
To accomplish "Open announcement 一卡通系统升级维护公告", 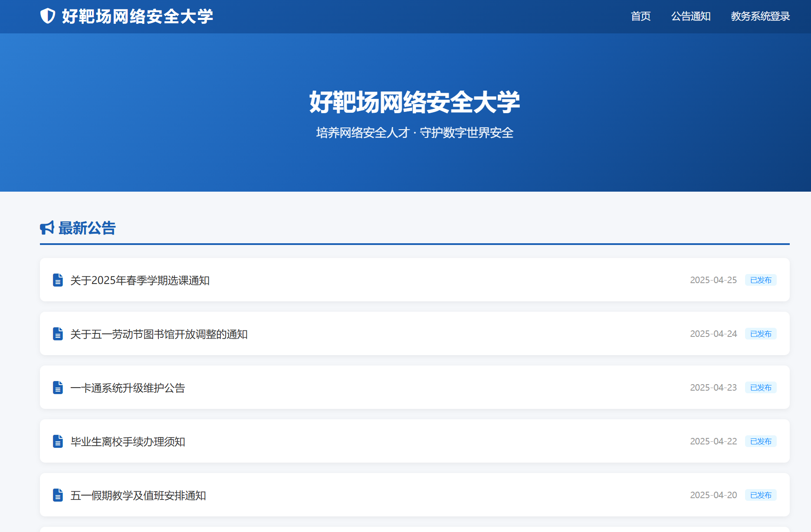I will click(x=128, y=388).
